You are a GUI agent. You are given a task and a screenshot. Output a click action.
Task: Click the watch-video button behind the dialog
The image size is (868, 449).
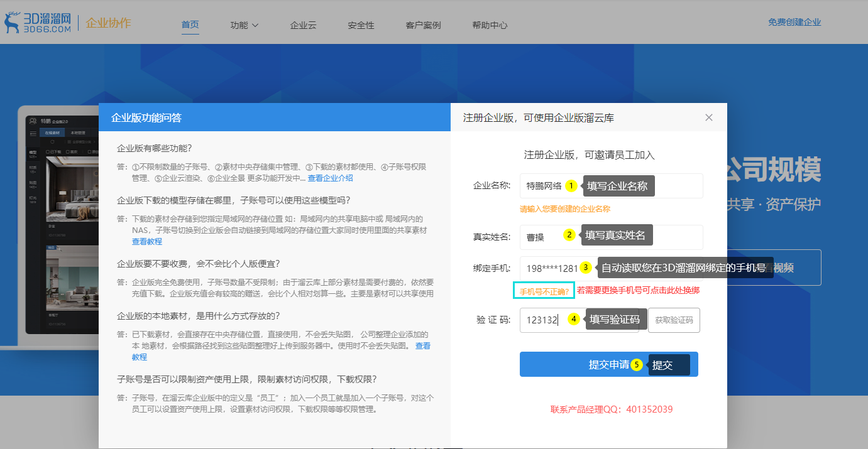(774, 268)
